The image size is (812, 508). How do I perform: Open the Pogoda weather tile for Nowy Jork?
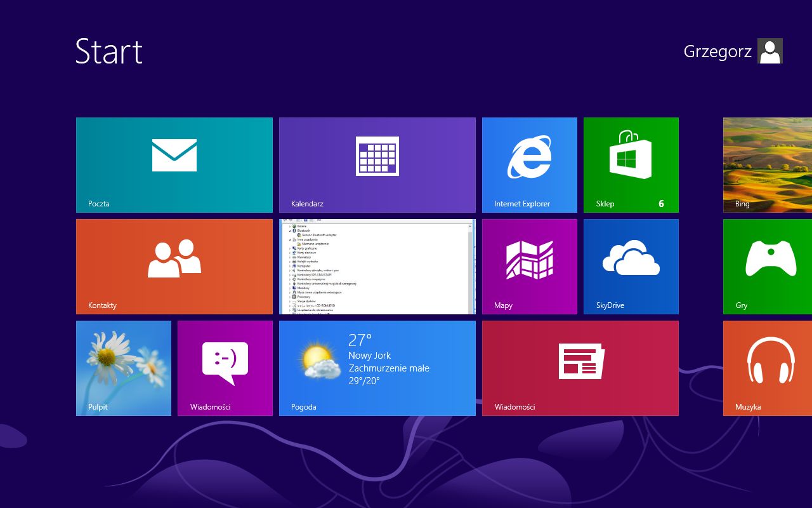coord(377,368)
